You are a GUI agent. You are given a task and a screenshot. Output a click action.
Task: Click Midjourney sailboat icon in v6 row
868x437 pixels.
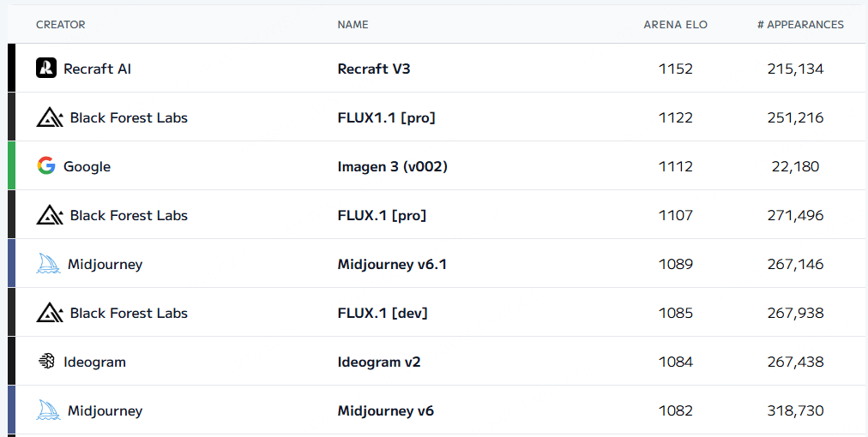pos(48,410)
